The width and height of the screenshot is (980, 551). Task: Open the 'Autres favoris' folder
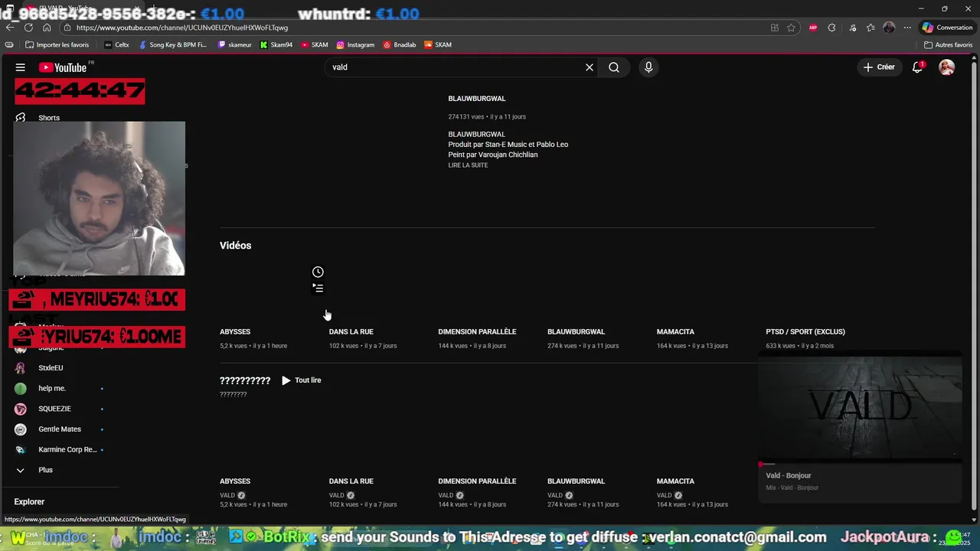[x=948, y=45]
